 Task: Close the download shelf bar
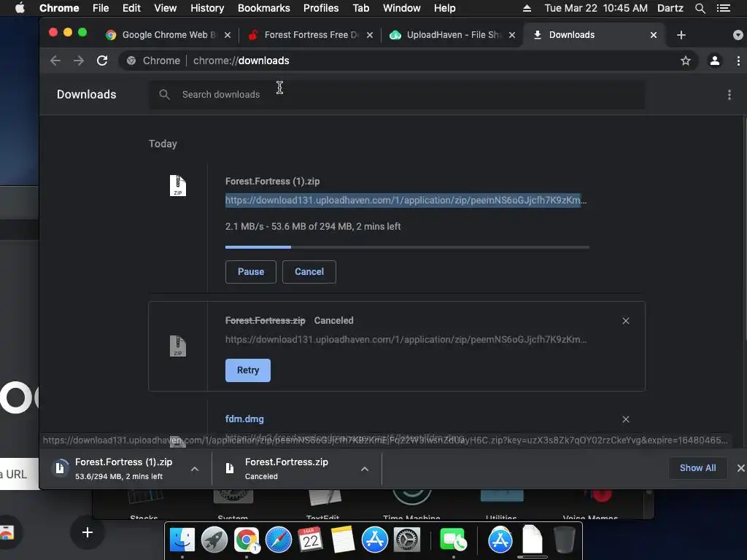click(741, 468)
